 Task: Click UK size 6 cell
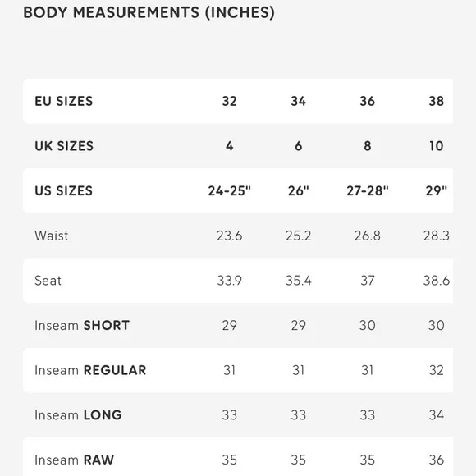click(x=299, y=146)
